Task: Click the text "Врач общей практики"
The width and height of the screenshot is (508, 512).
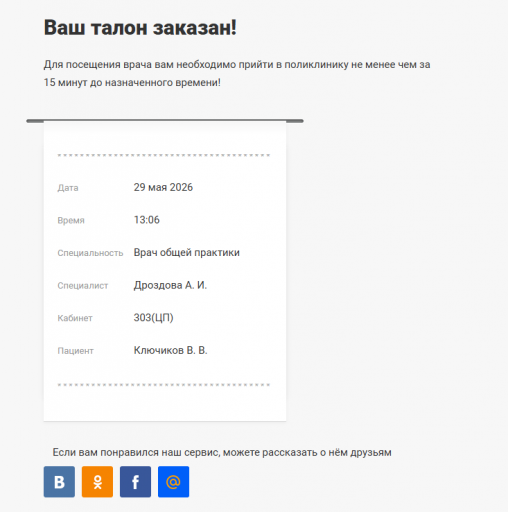Action: 187,253
